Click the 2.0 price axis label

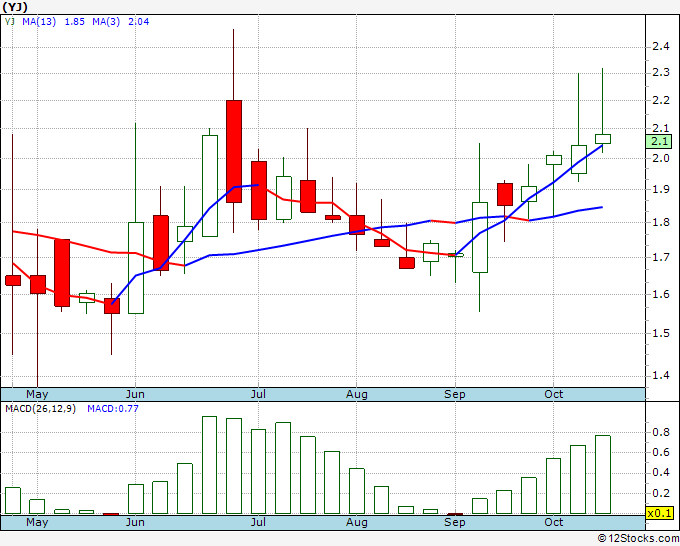click(x=661, y=158)
